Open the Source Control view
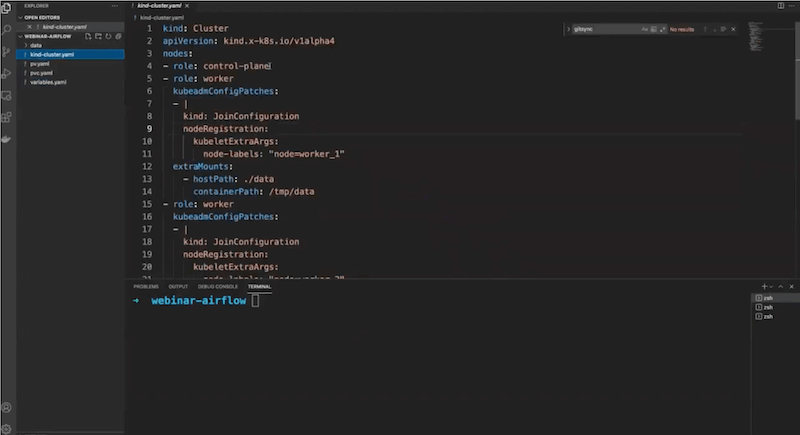 (x=6, y=52)
